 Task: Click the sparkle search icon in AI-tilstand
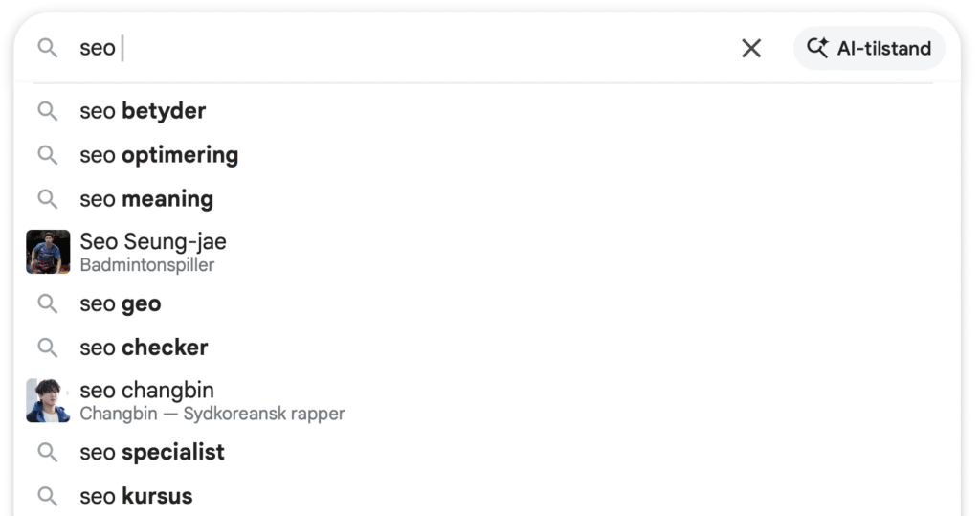817,48
